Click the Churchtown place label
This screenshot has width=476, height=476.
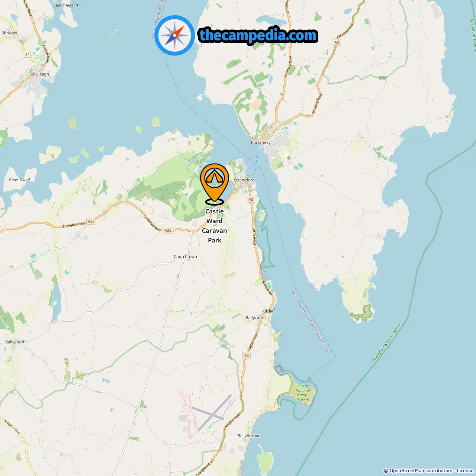click(185, 257)
